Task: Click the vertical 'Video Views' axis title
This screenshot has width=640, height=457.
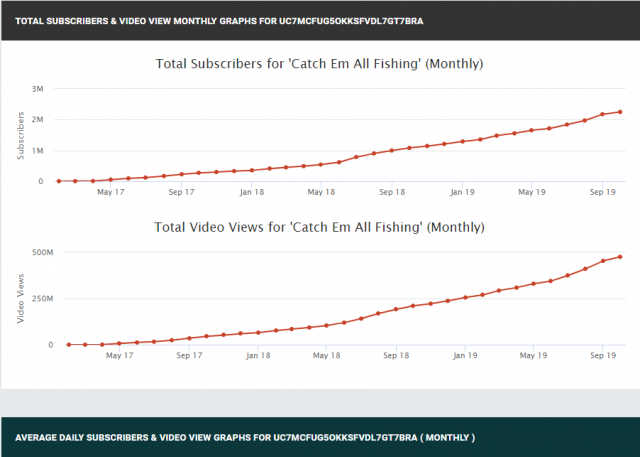Action: (21, 299)
